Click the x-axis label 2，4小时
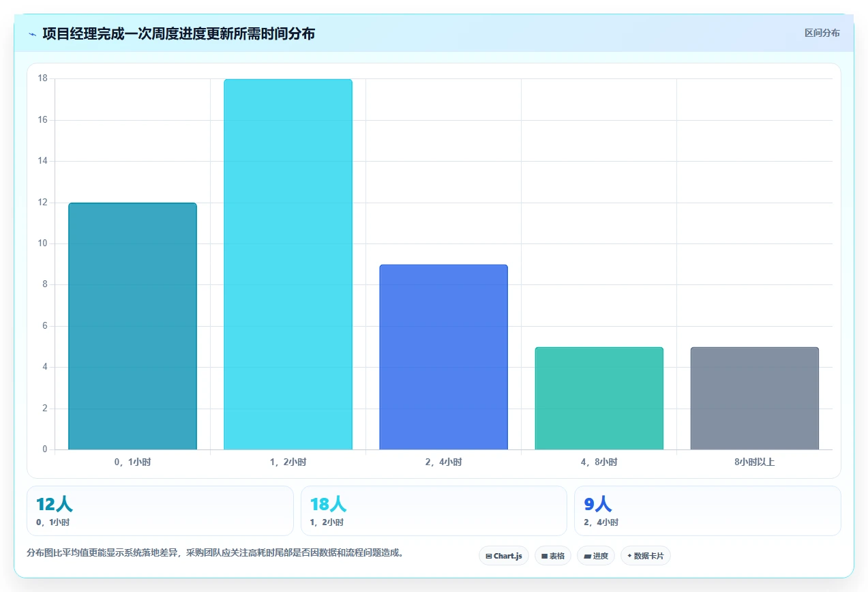The height and width of the screenshot is (592, 868). [443, 462]
